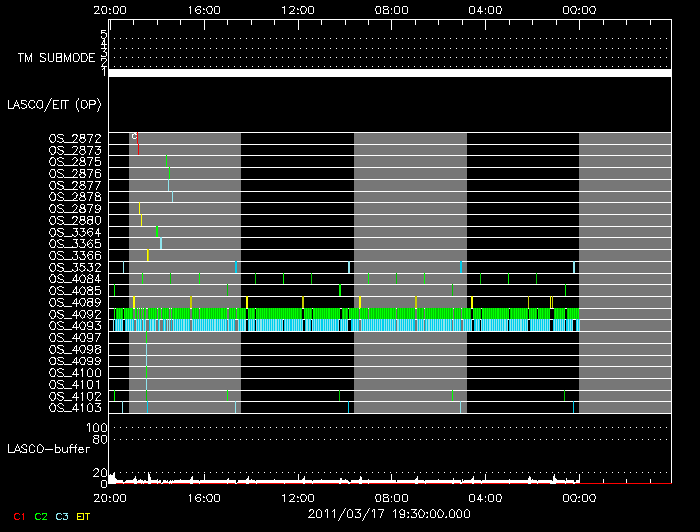700x532 pixels.
Task: Click the EIT legend label
Action: [x=84, y=516]
